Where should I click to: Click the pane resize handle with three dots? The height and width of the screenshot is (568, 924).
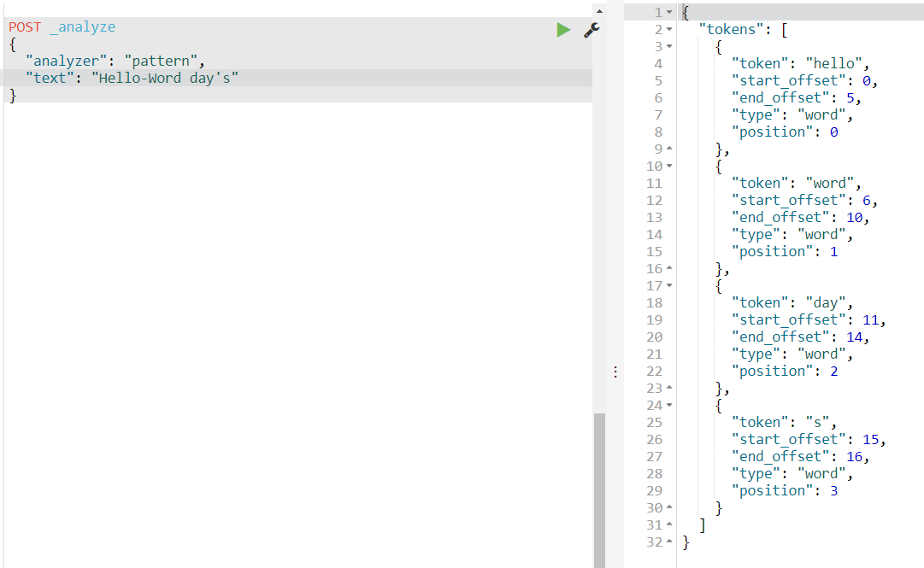click(x=615, y=372)
